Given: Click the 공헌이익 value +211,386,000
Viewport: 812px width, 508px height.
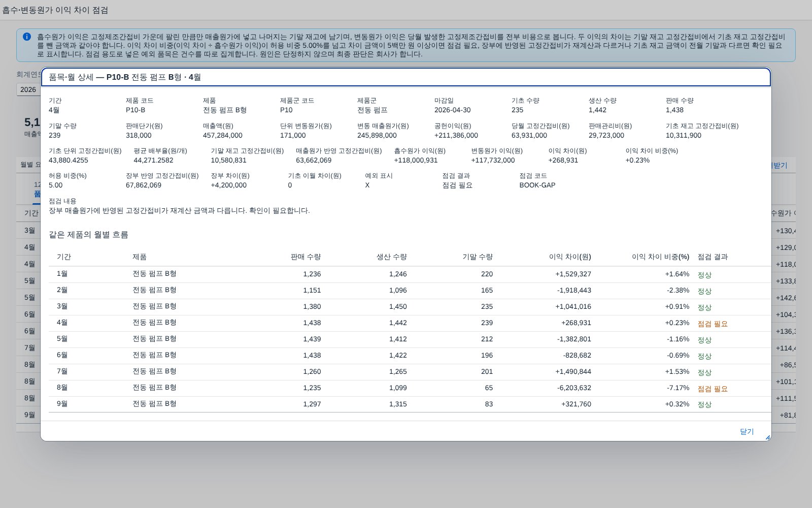Looking at the screenshot, I should pyautogui.click(x=456, y=136).
